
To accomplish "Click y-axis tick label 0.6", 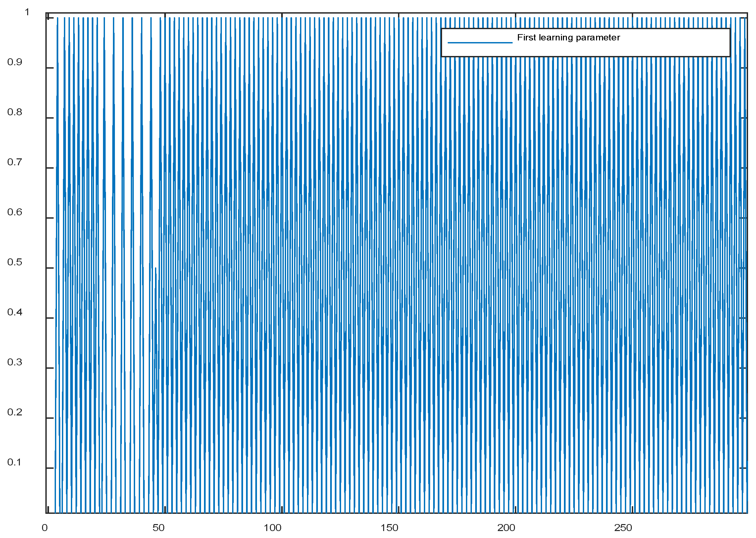I will [15, 212].
